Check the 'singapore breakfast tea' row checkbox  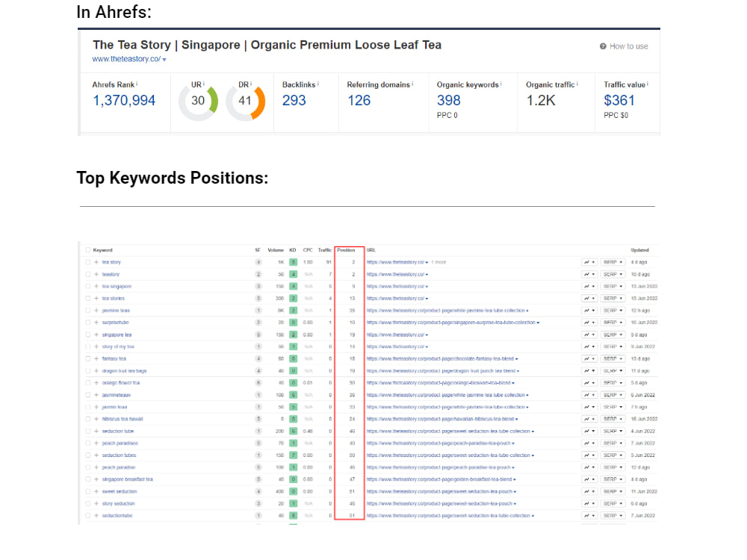tap(87, 479)
